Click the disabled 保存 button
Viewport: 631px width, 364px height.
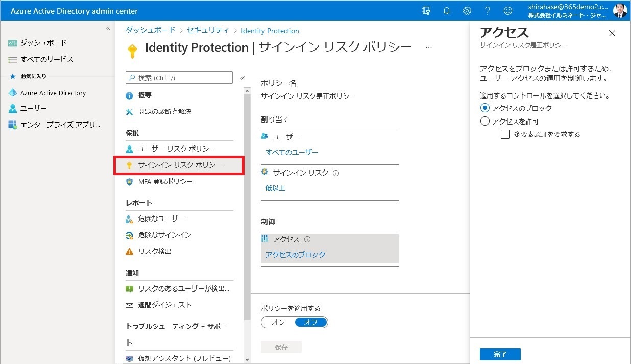(x=281, y=347)
